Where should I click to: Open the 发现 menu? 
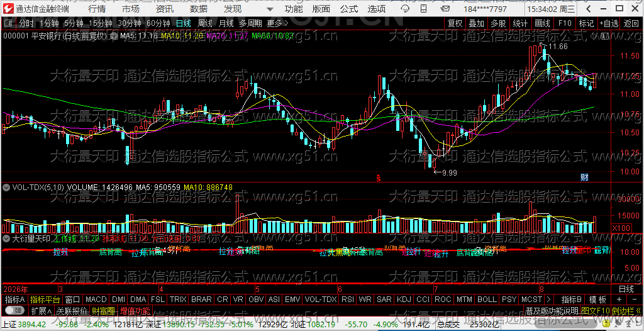(x=233, y=9)
